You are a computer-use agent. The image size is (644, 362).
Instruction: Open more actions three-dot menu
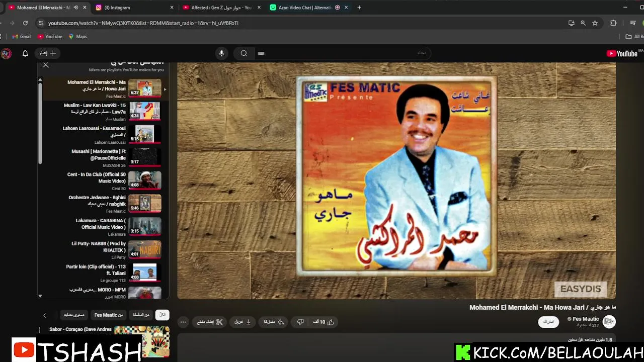pyautogui.click(x=183, y=322)
